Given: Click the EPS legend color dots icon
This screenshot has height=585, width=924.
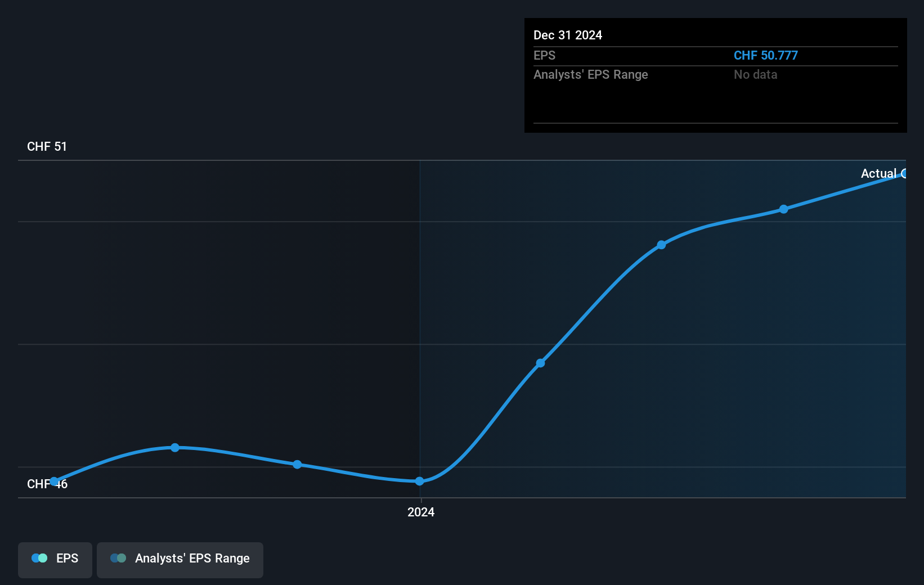Looking at the screenshot, I should pyautogui.click(x=39, y=558).
